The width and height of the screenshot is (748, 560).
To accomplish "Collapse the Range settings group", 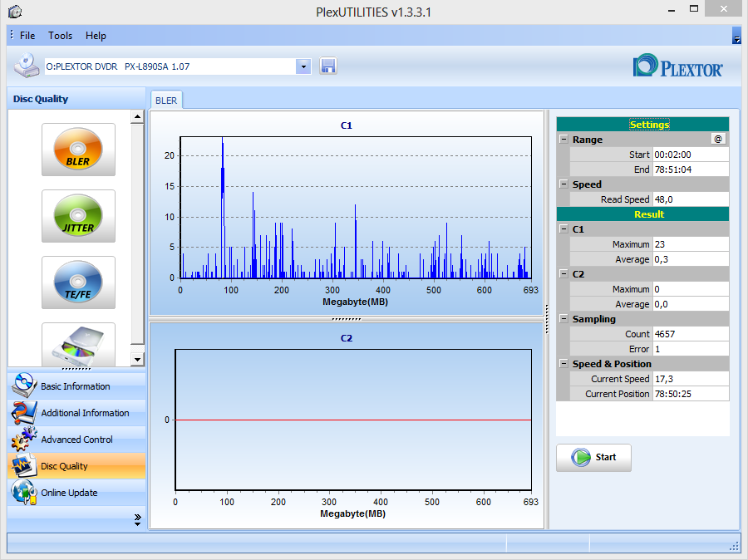I will point(563,140).
